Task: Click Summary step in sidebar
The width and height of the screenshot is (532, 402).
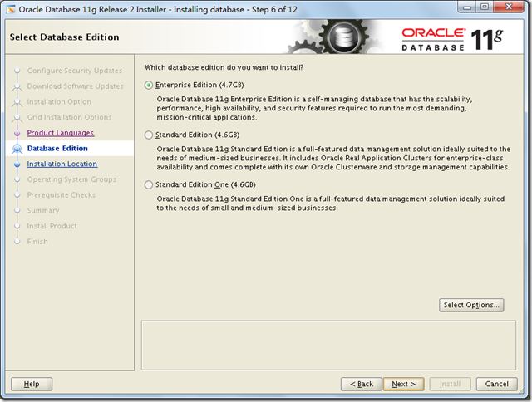Action: [43, 210]
